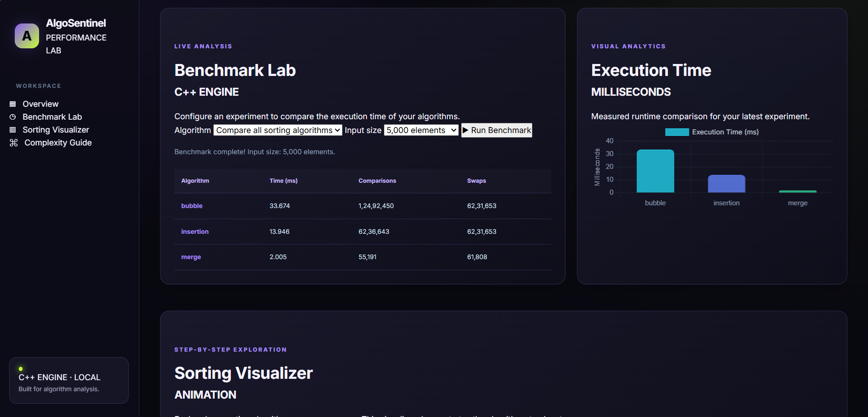Select the bubble row in results table
The width and height of the screenshot is (868, 417).
point(362,206)
